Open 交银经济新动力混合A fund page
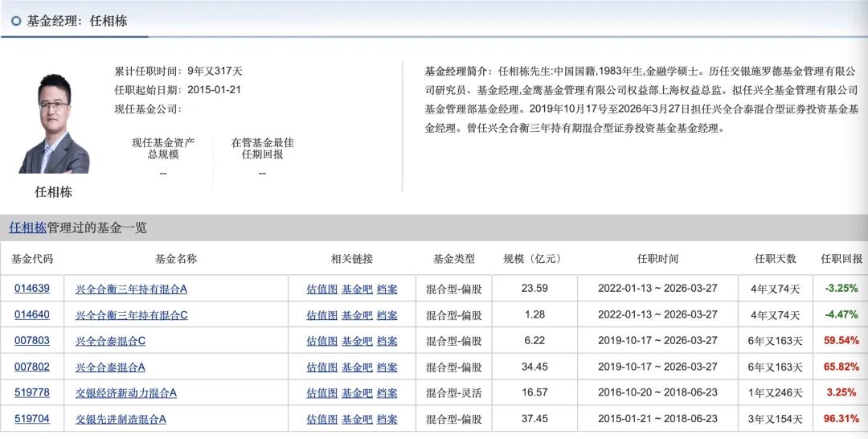 coord(125,393)
